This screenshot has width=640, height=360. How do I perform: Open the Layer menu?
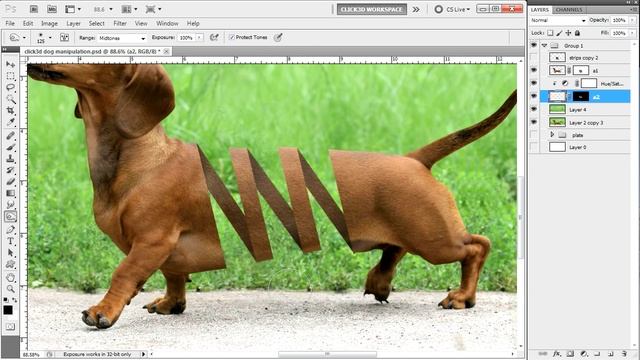[x=73, y=23]
